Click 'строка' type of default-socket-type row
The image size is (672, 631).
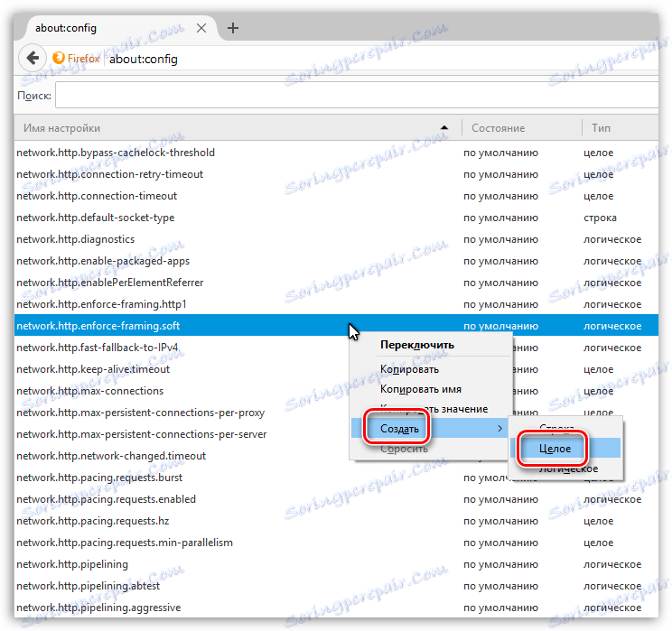point(600,218)
